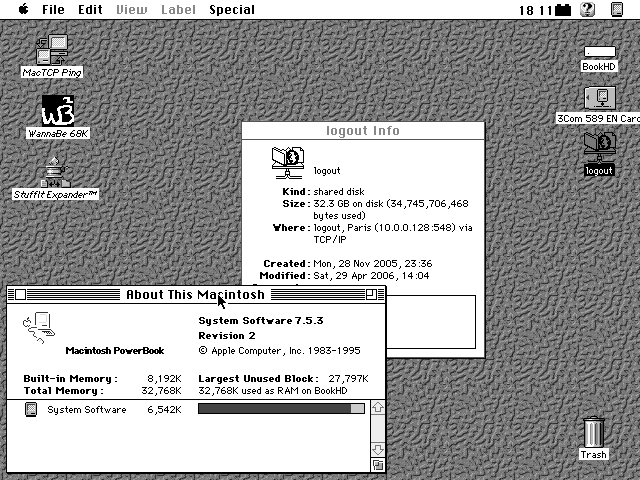Select the WannaBe 68K application icon
This screenshot has height=480, width=640.
tap(58, 111)
